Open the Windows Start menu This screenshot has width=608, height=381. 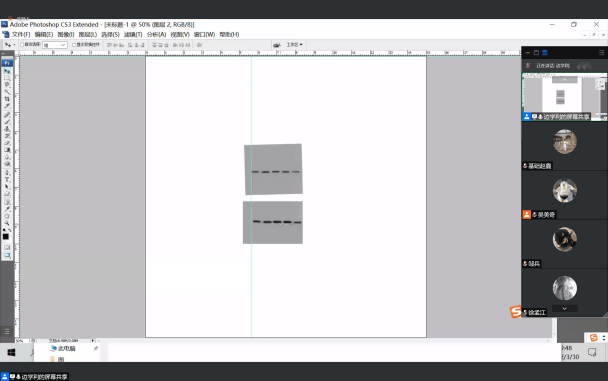[11, 352]
